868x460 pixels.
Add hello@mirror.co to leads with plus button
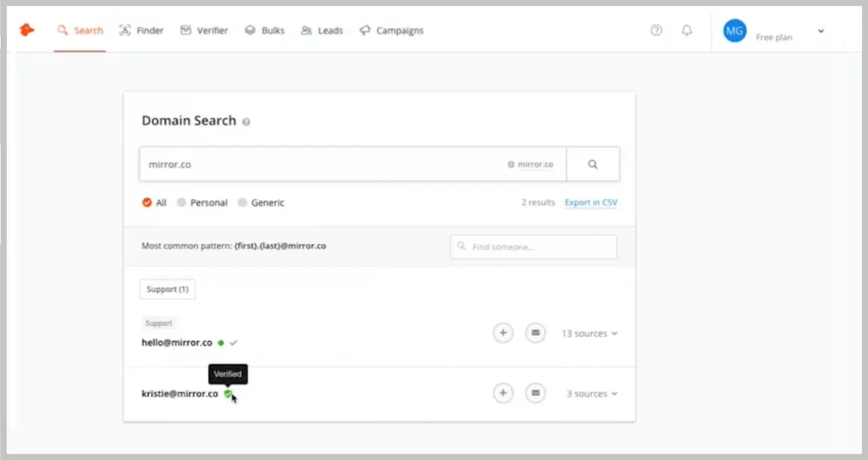(503, 333)
